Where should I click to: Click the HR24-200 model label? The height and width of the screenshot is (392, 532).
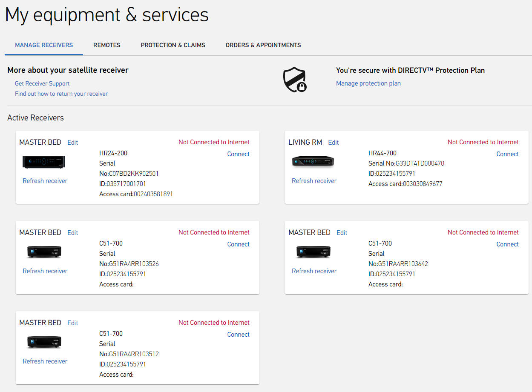click(113, 153)
